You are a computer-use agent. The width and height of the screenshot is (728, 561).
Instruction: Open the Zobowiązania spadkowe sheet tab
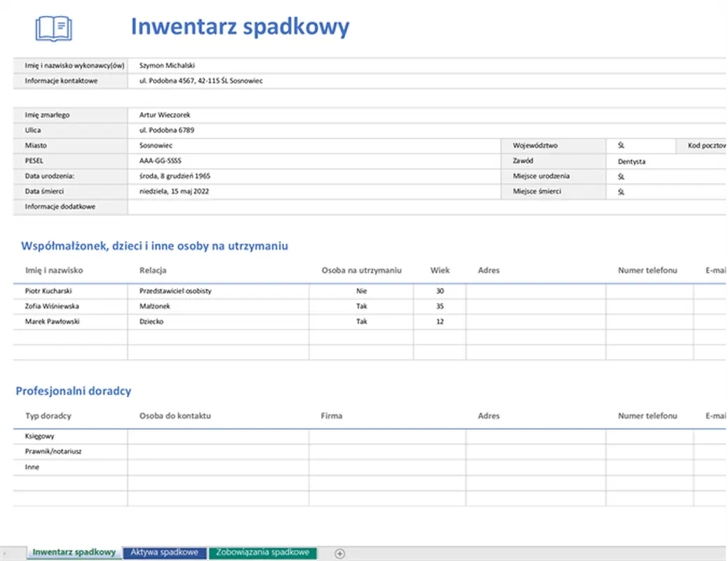coord(263,553)
